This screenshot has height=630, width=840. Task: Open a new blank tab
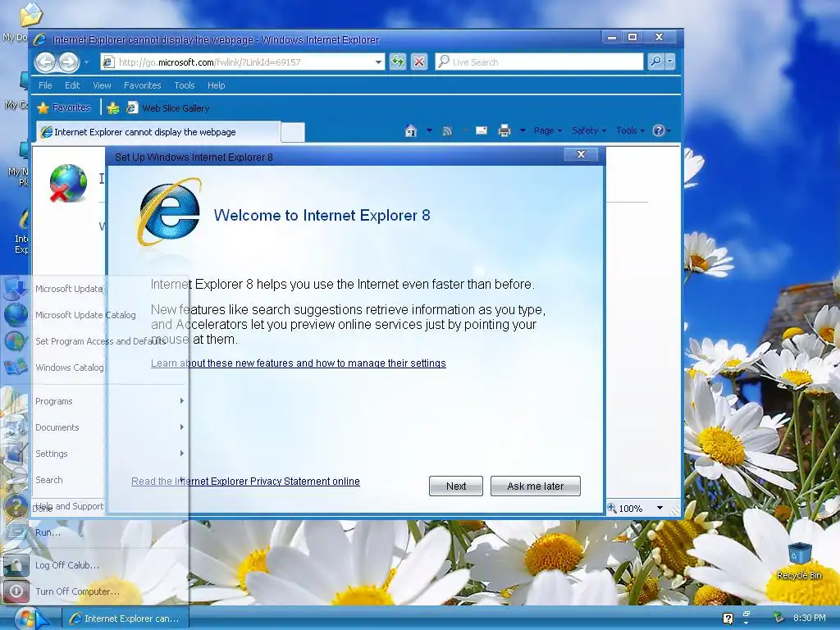pyautogui.click(x=293, y=132)
